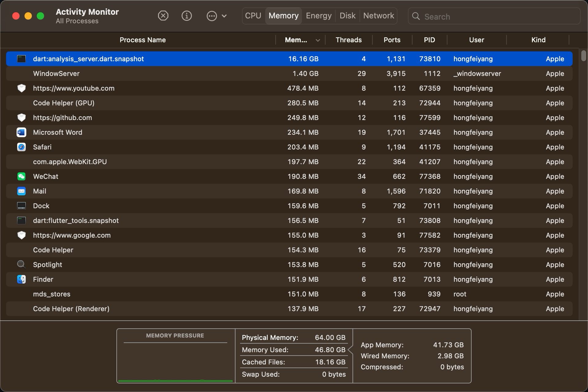Select the mds_stores process row
The image size is (588, 392).
pos(289,294)
